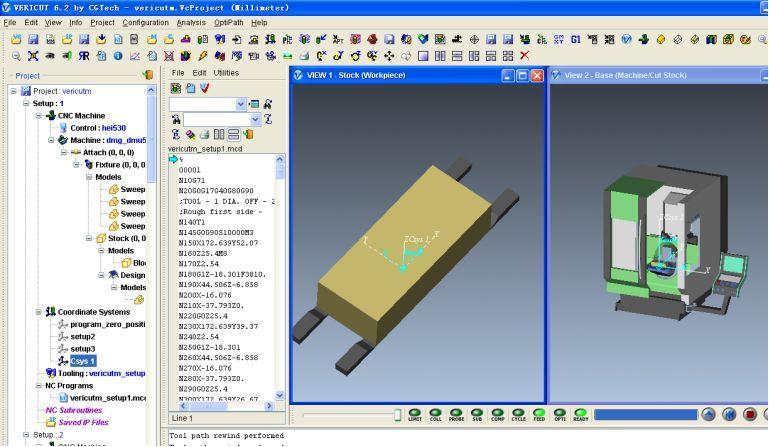Click the Fit view icon
Screen dimensions: 769x447
click(33, 56)
